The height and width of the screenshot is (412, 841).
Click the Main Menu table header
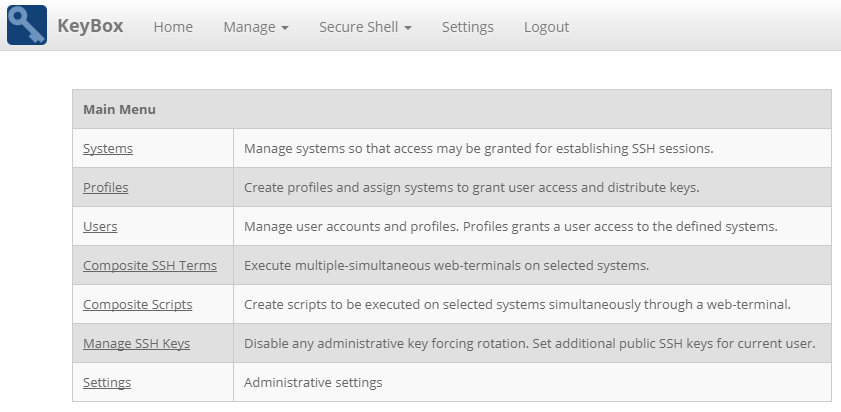(452, 109)
